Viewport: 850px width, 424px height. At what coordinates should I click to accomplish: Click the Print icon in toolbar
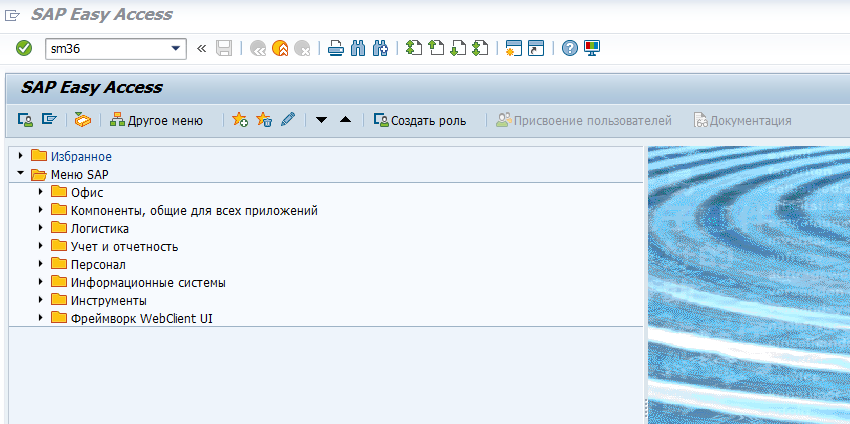click(x=336, y=48)
